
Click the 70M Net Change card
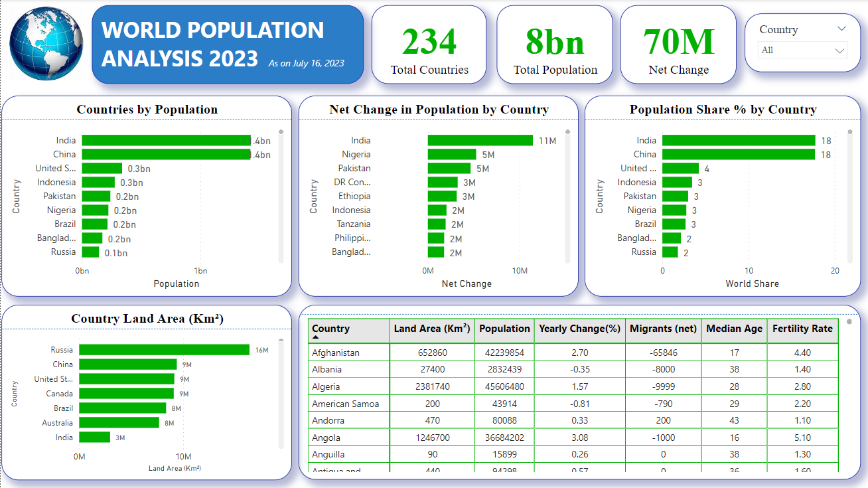678,45
